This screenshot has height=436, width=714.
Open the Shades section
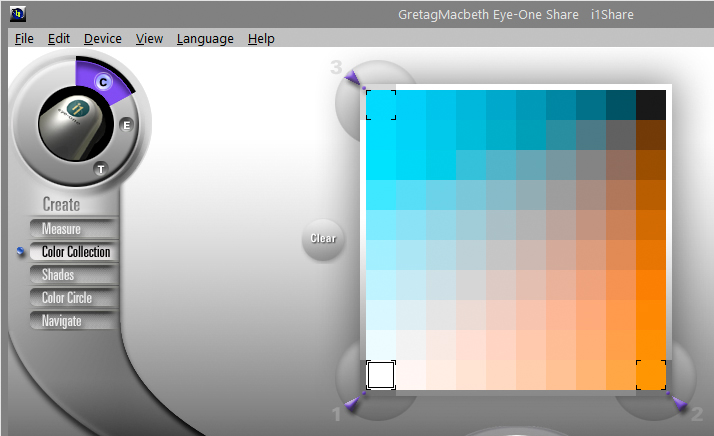[x=74, y=274]
